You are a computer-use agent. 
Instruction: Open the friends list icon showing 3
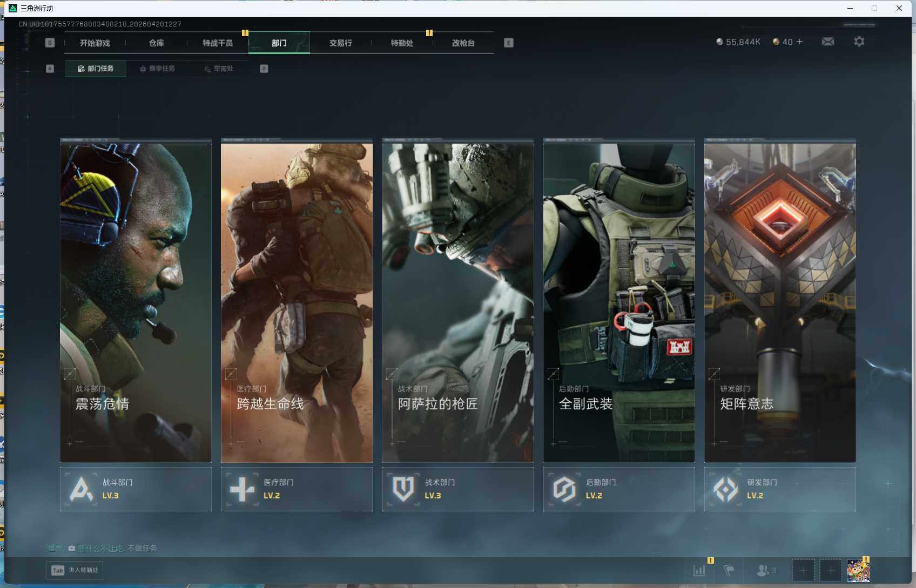tap(766, 570)
